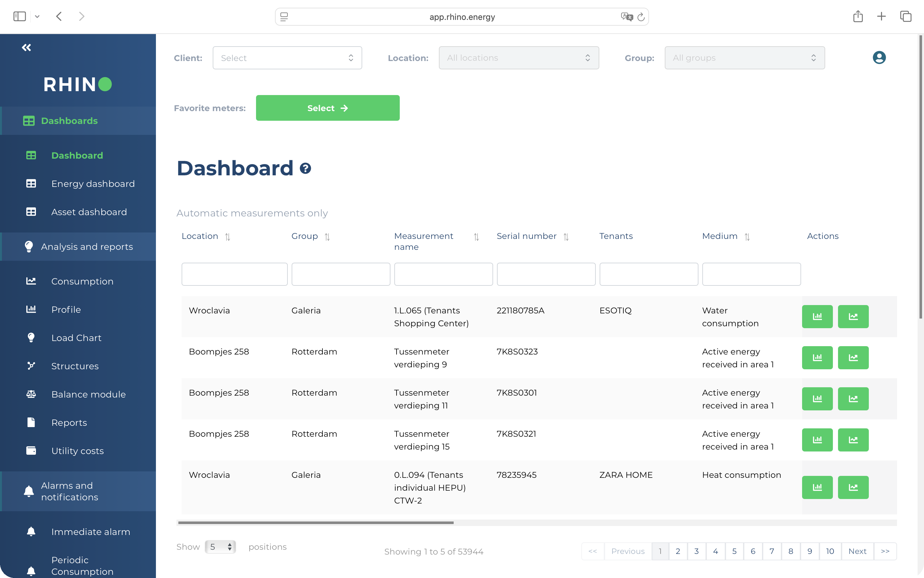Open the Dashboard sidebar item

click(x=77, y=156)
